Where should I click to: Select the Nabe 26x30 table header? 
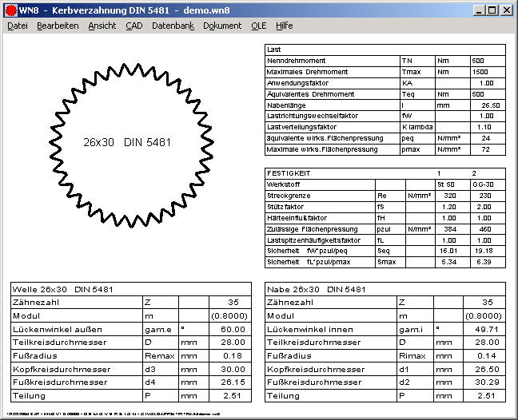(x=317, y=289)
